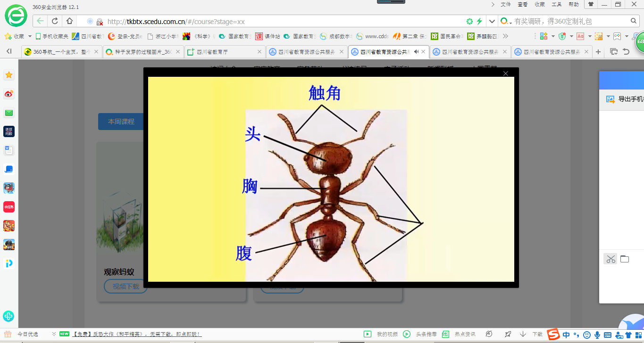The height and width of the screenshot is (343, 644).
Task: Click the pin icon in status bar
Action: pos(508,334)
